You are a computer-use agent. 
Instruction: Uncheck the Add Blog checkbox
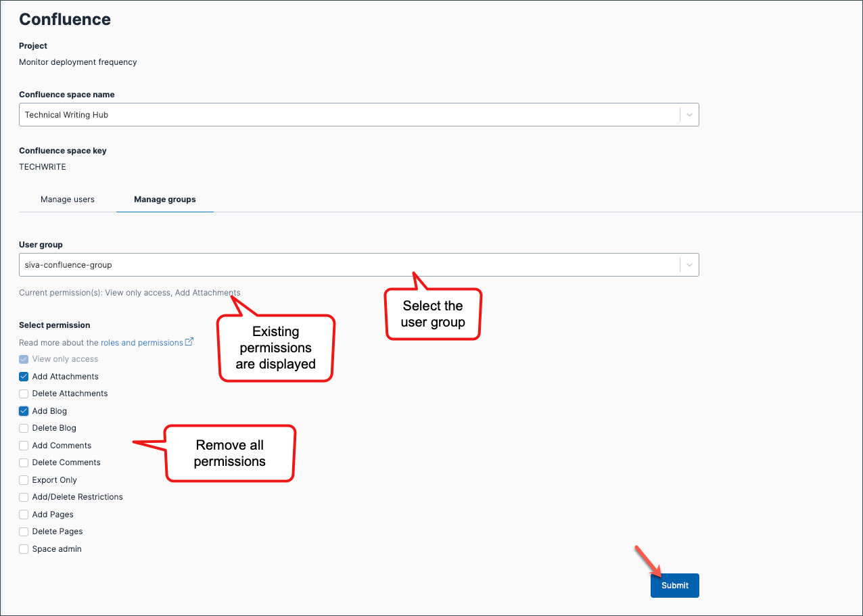24,411
